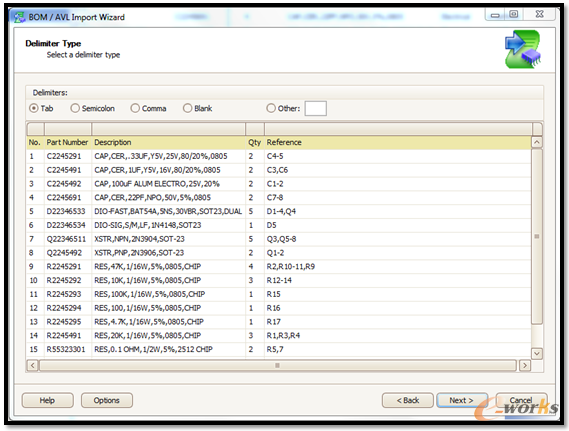Click the horizontal scrollbar thumb

pyautogui.click(x=278, y=365)
